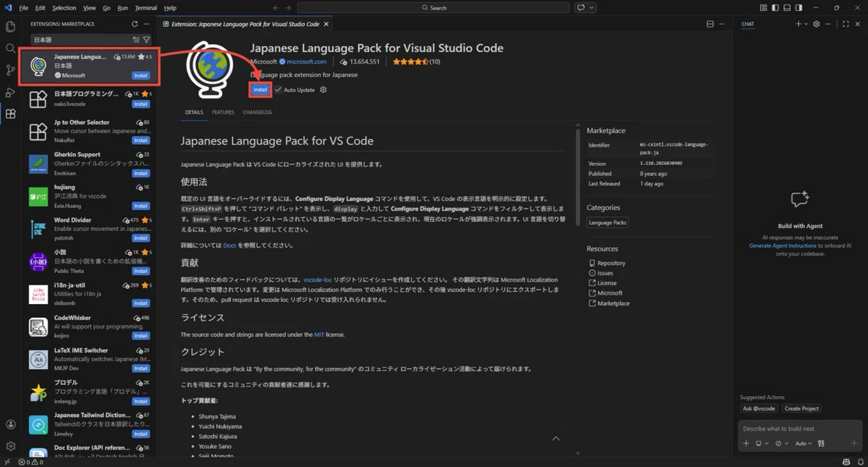Click the title bar Search command center

click(x=433, y=8)
